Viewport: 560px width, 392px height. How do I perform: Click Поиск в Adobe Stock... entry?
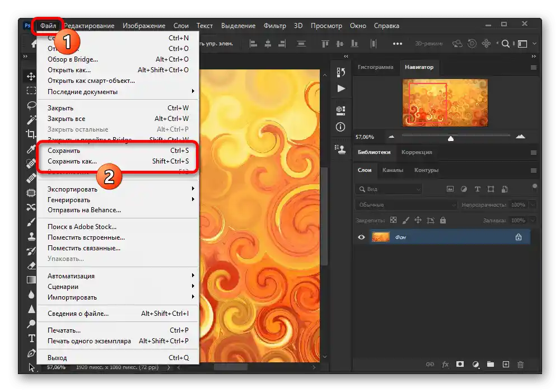(x=118, y=227)
